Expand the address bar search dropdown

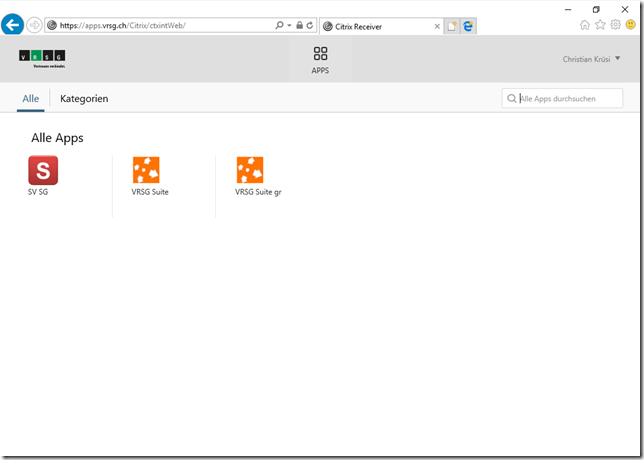click(289, 25)
